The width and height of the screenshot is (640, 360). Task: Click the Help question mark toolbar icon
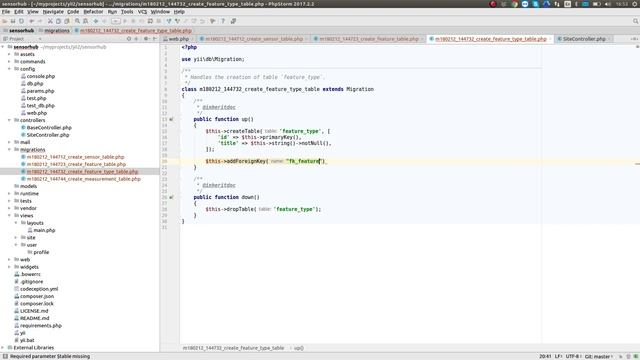pyautogui.click(x=223, y=21)
